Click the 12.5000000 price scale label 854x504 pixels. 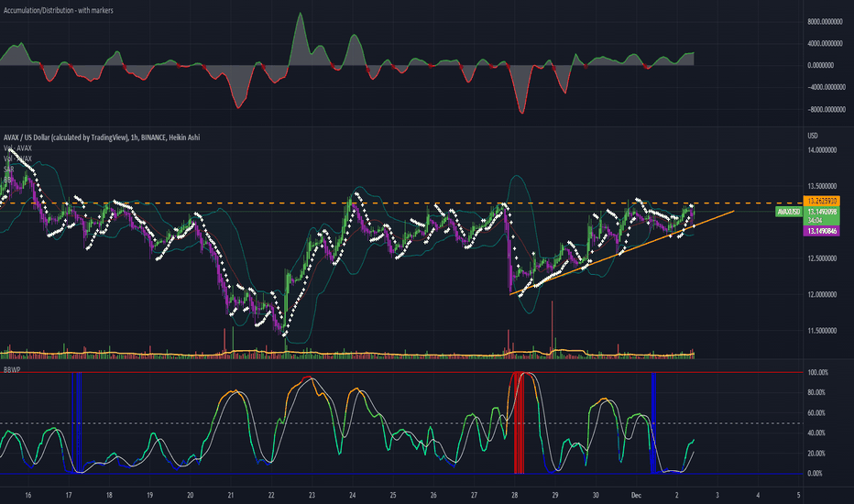point(823,258)
